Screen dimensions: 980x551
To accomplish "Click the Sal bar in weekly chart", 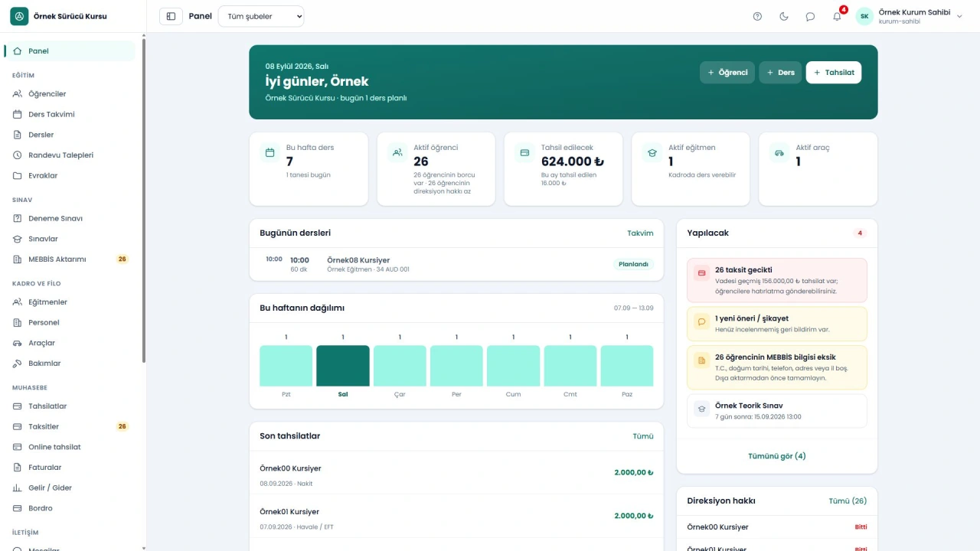I will 343,366.
